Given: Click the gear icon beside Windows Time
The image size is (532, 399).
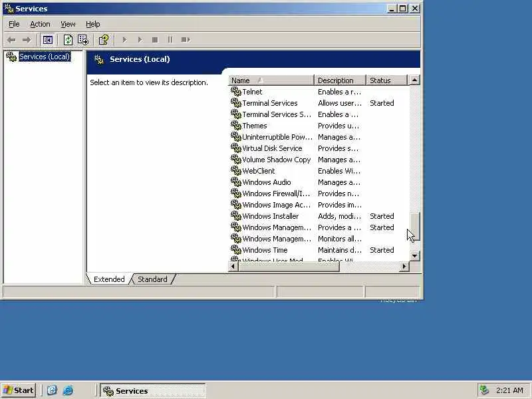Looking at the screenshot, I should 236,250.
